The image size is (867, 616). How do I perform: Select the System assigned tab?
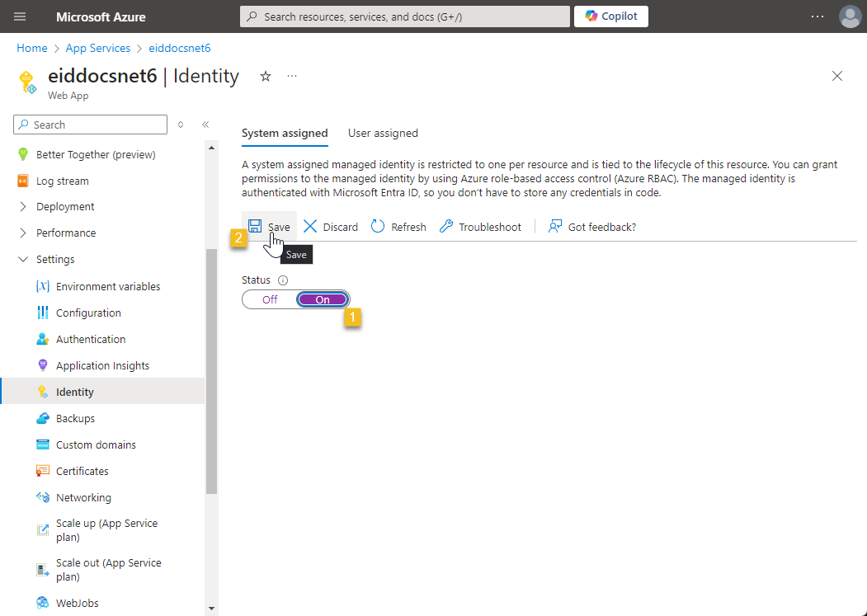pos(285,133)
